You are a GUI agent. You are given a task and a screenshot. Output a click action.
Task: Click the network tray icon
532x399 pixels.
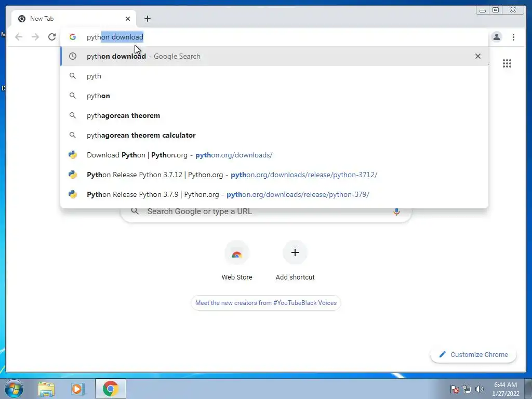[x=467, y=389]
